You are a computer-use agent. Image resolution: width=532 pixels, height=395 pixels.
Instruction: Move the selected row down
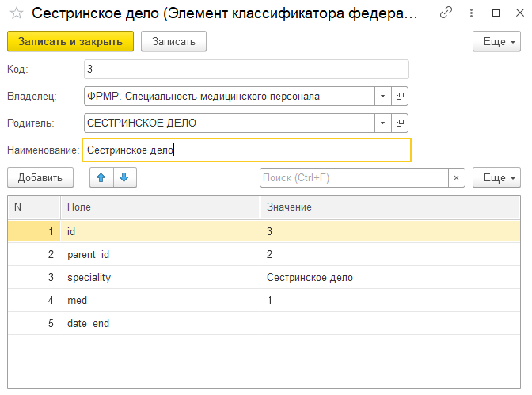click(x=125, y=178)
